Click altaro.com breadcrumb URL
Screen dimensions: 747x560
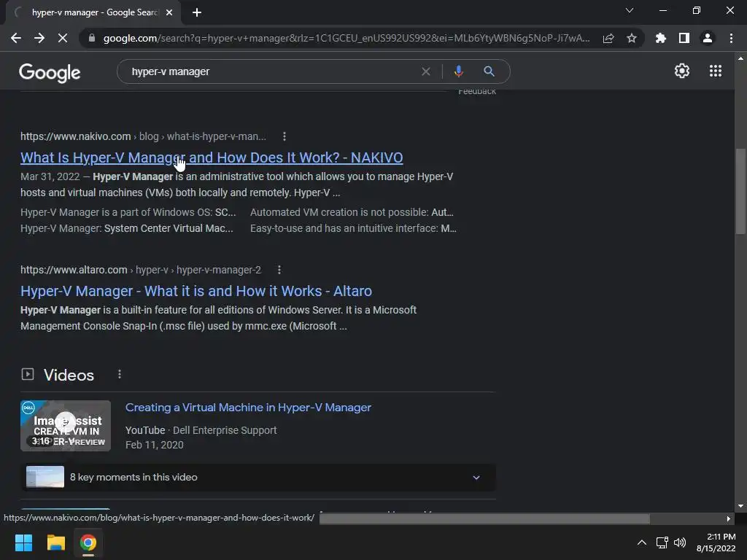coord(141,270)
